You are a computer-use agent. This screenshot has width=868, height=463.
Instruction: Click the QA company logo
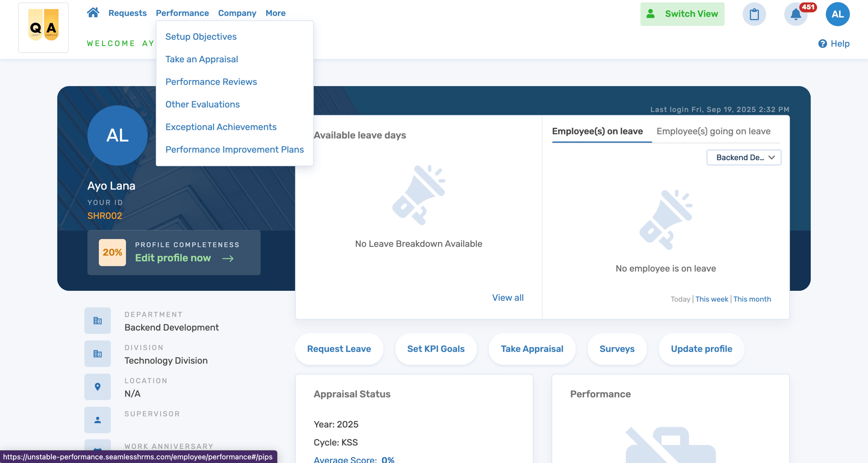pyautogui.click(x=43, y=28)
